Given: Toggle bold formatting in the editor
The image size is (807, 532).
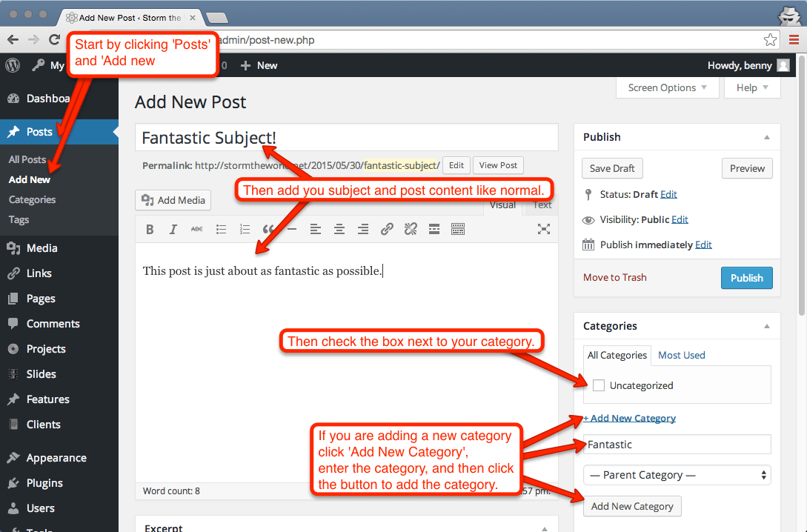Looking at the screenshot, I should click(150, 228).
